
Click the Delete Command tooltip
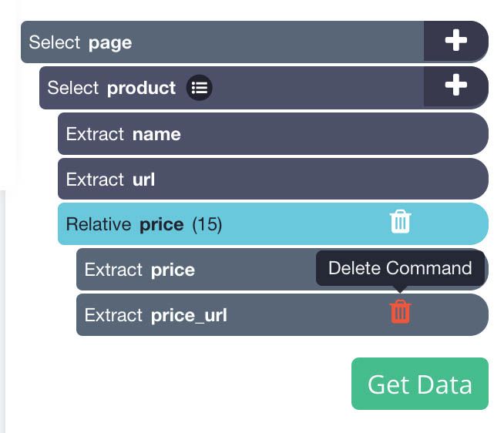(400, 268)
